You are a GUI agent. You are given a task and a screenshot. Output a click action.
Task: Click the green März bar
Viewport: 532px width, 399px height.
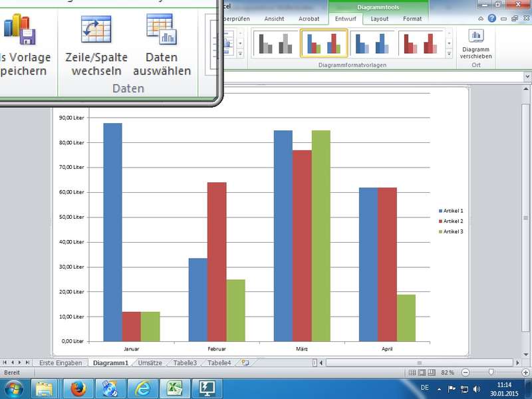point(321,236)
